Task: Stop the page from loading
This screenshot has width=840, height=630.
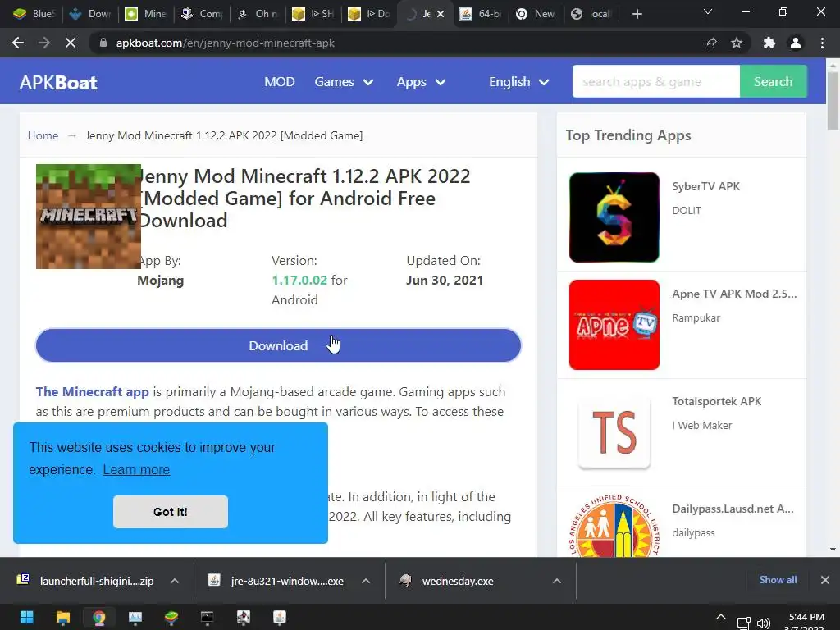Action: pos(71,43)
